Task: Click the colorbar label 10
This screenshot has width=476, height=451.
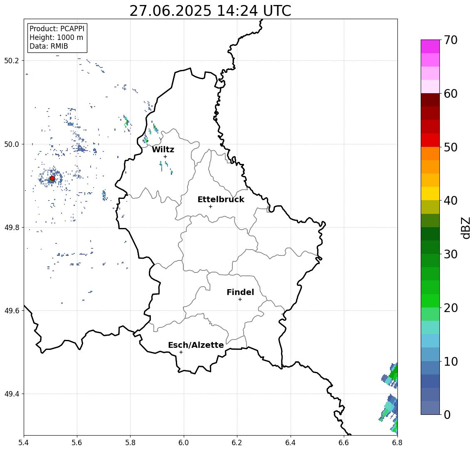Action: tap(450, 362)
